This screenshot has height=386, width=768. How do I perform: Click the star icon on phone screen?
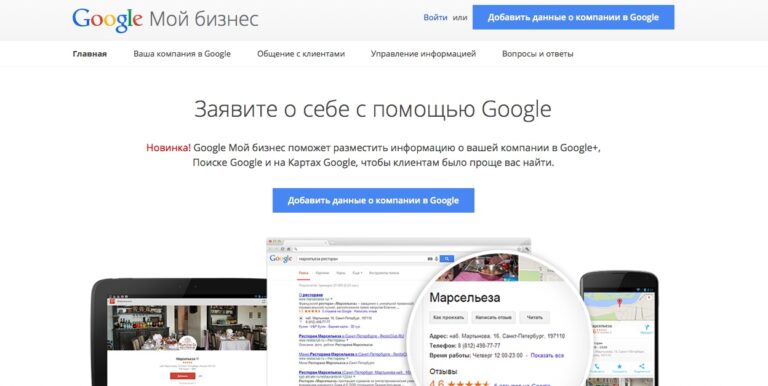coord(619,367)
